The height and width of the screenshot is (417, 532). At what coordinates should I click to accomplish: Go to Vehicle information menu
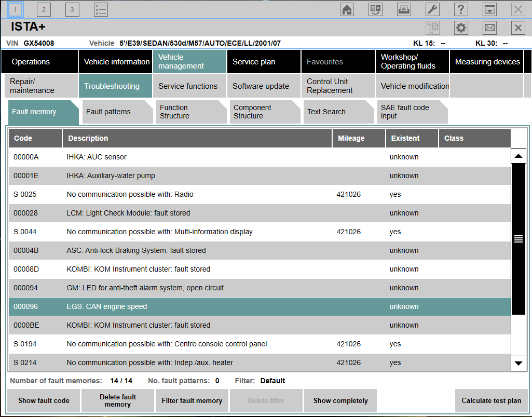tap(116, 62)
